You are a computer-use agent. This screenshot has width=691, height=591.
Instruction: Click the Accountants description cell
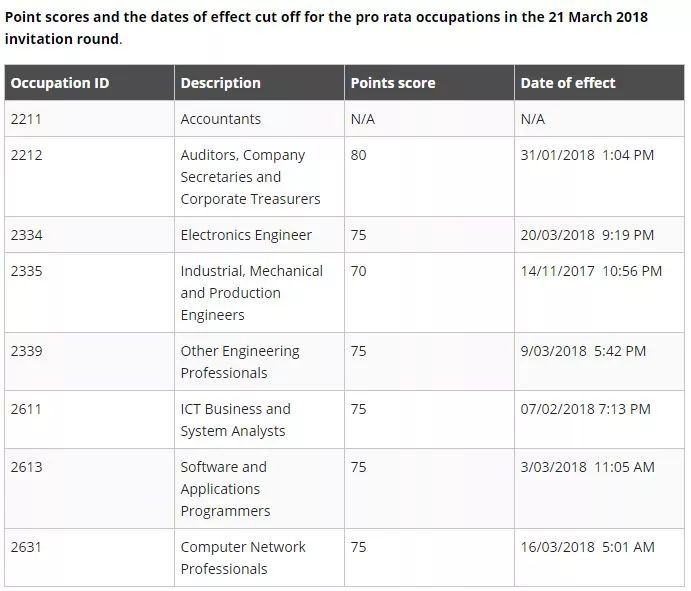pyautogui.click(x=260, y=119)
